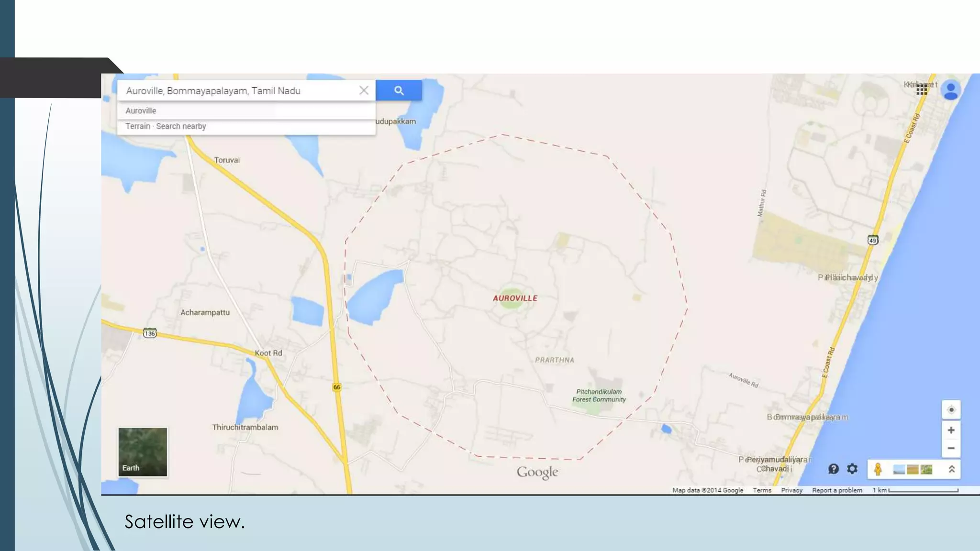Expand imagery tray with double chevron
980x551 pixels.
(951, 469)
